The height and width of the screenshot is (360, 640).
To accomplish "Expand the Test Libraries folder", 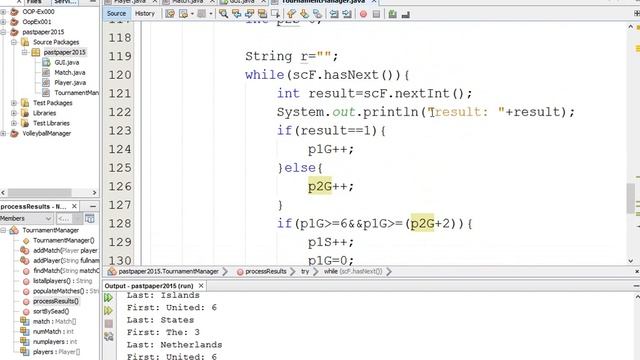I will coord(14,123).
